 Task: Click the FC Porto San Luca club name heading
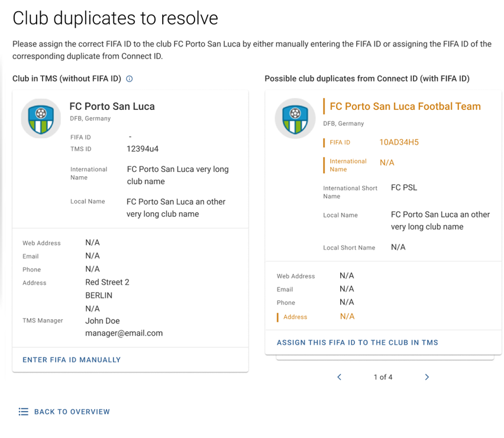112,106
